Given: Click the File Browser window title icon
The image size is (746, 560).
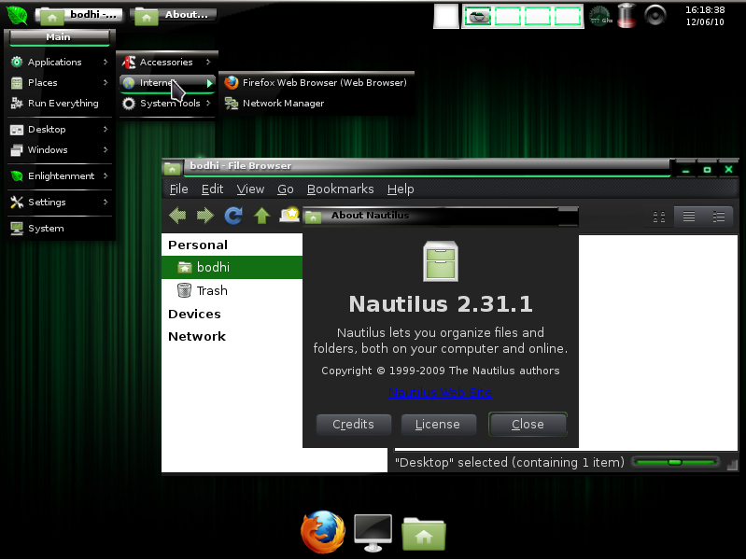Looking at the screenshot, I should (172, 168).
